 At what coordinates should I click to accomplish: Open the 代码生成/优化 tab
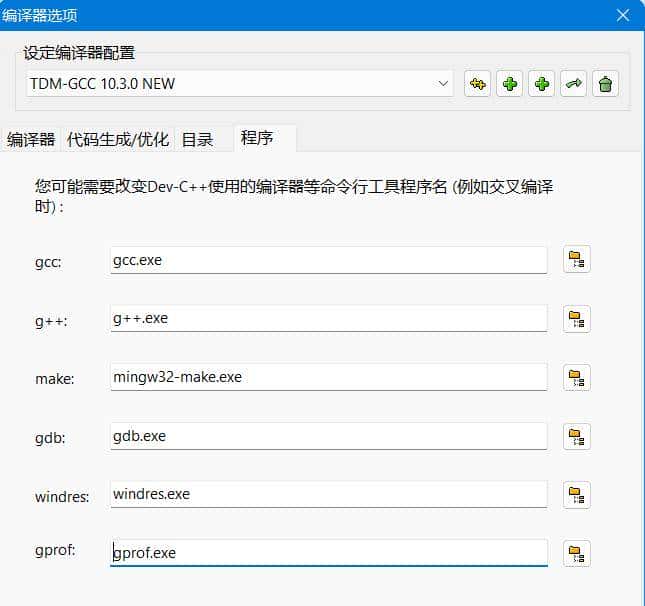click(118, 139)
